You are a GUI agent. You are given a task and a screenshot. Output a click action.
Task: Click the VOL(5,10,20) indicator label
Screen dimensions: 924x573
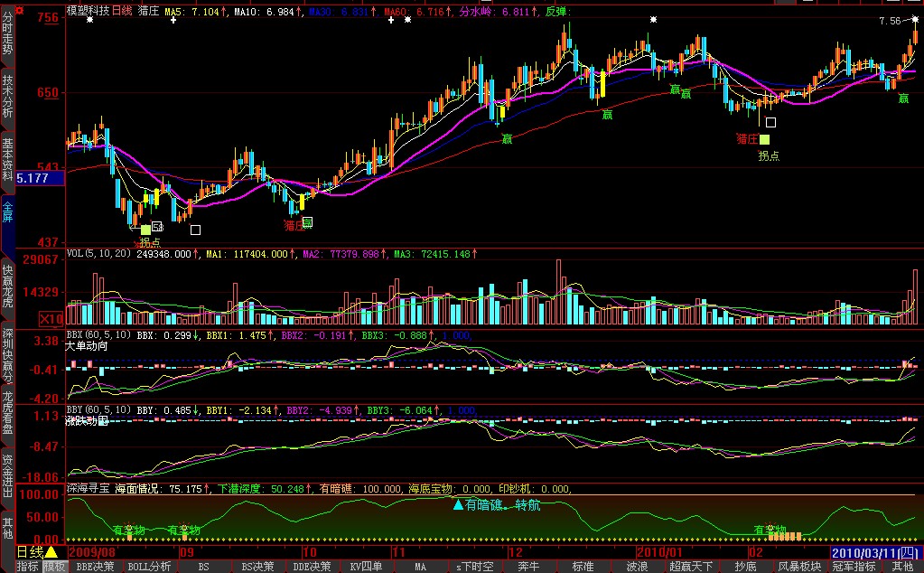[99, 253]
